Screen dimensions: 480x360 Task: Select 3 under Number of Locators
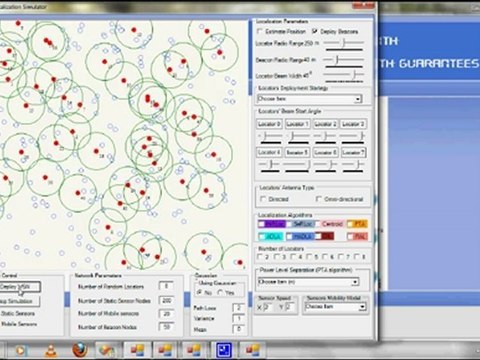(276, 257)
